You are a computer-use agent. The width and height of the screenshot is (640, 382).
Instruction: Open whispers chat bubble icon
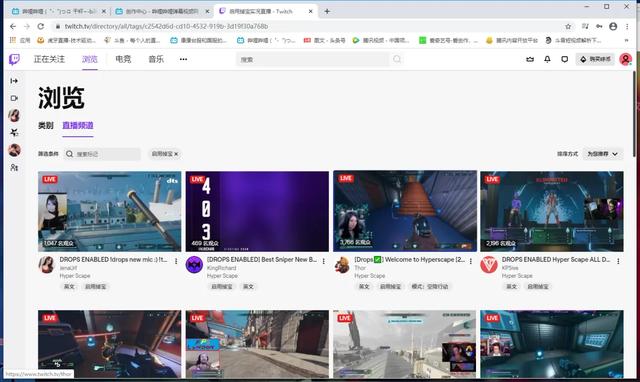(x=564, y=60)
